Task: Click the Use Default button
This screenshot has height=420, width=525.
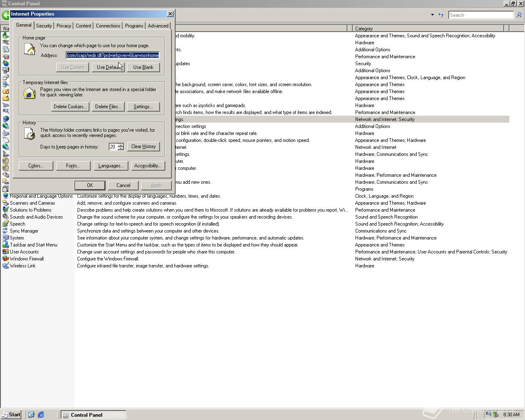Action: [x=108, y=67]
